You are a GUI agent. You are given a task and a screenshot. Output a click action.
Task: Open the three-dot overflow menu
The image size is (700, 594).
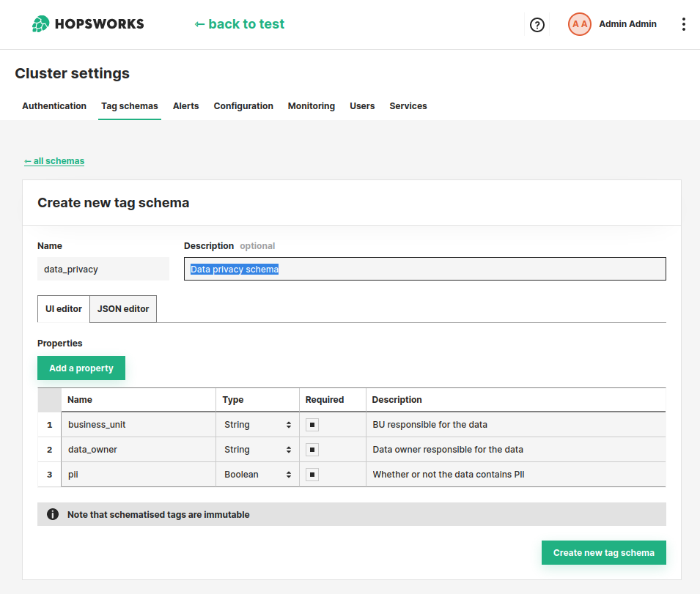[x=684, y=24]
